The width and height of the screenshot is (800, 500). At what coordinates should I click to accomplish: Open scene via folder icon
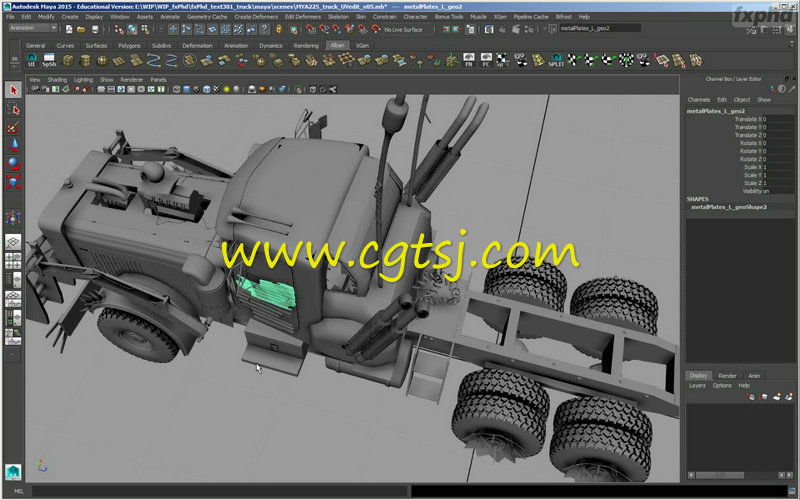pyautogui.click(x=81, y=30)
